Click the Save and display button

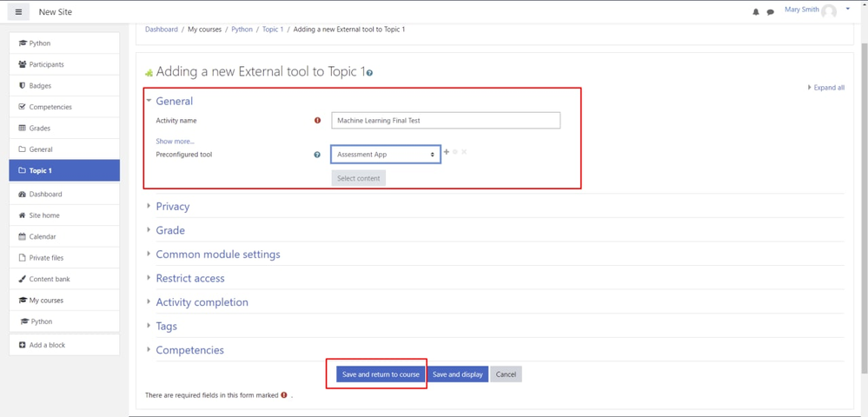point(458,374)
